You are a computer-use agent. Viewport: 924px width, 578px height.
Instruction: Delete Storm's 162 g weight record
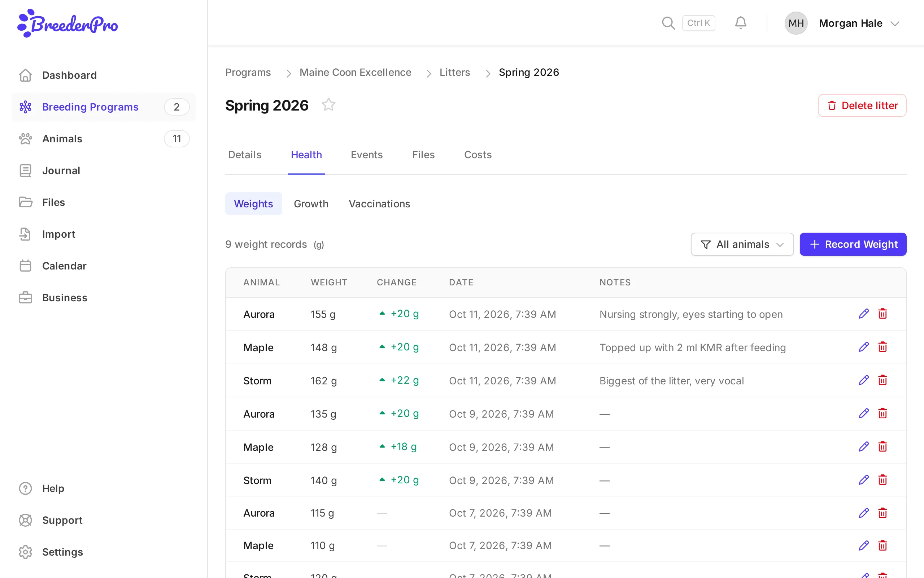882,380
